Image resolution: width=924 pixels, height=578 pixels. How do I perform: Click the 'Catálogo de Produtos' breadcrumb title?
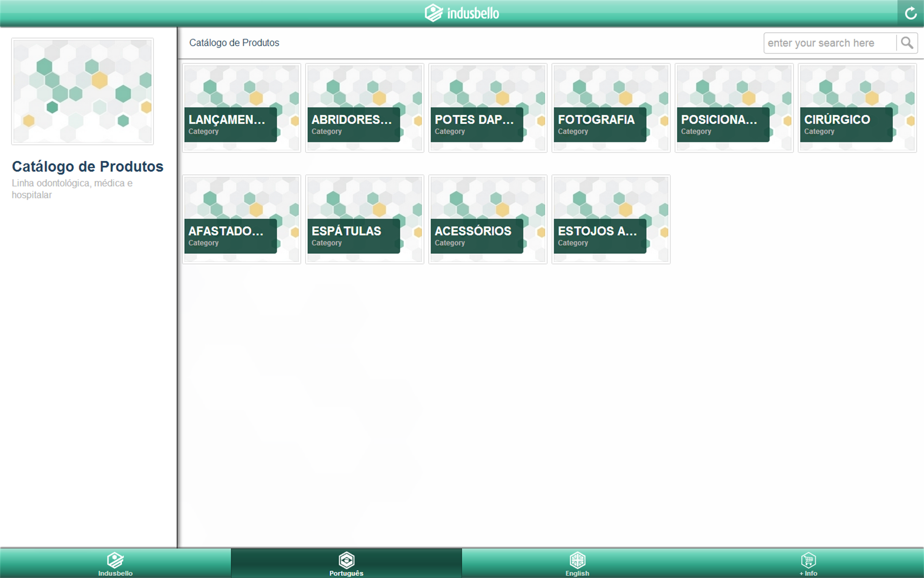pos(234,43)
